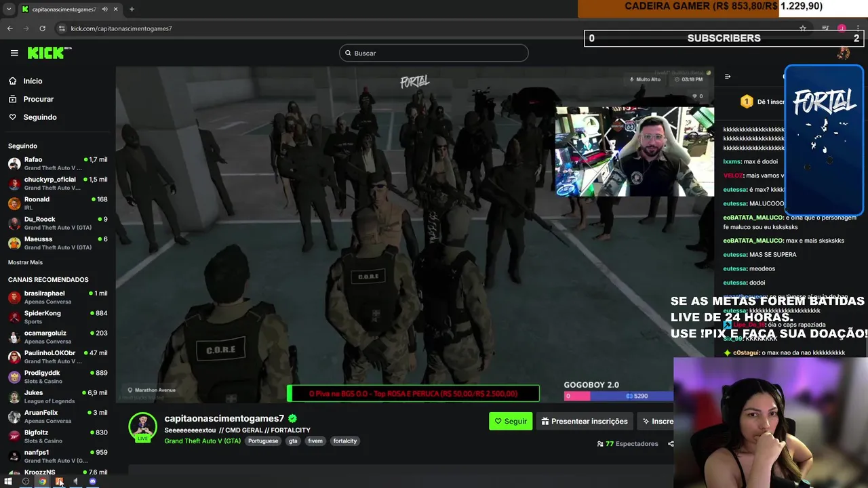Click the share icon near Espectadores

click(x=671, y=444)
